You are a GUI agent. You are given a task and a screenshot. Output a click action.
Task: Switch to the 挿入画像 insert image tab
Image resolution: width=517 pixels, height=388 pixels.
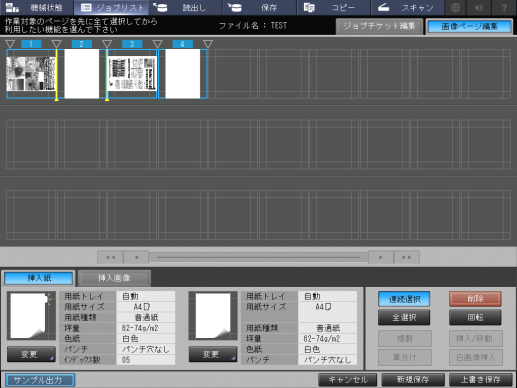coord(114,278)
